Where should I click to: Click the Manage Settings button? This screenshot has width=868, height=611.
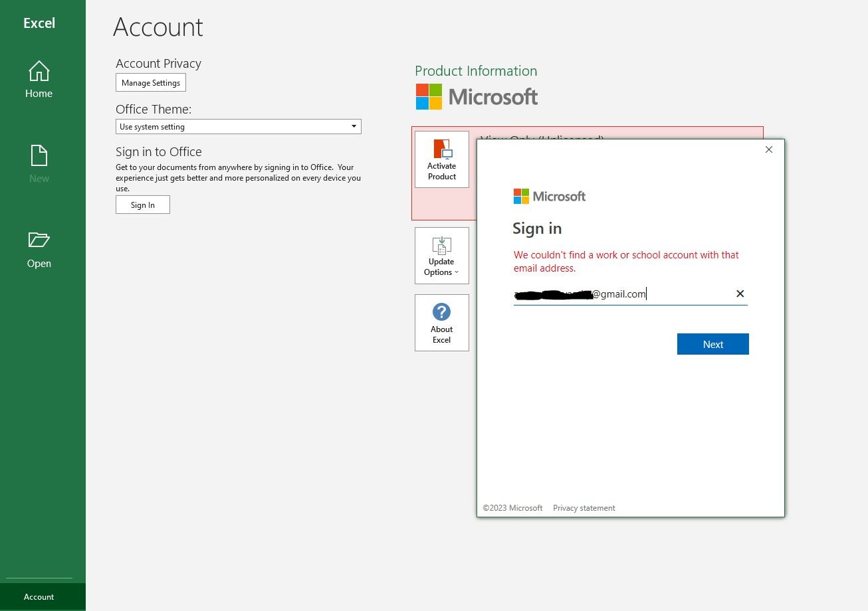click(x=151, y=83)
